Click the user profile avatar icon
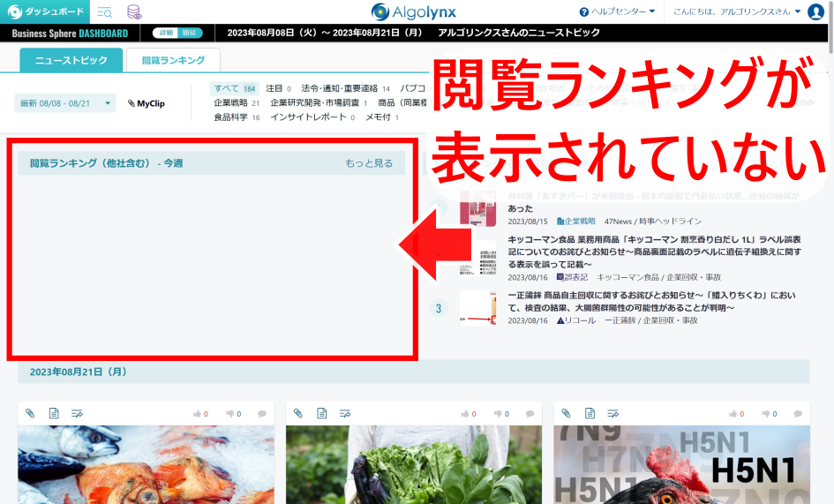This screenshot has width=834, height=504. click(x=815, y=11)
